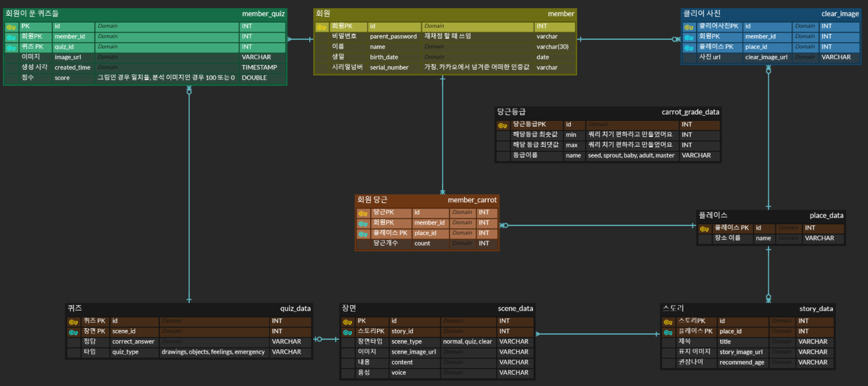Click the serial_number field in member table
This screenshot has height=386, width=868.
coord(389,67)
